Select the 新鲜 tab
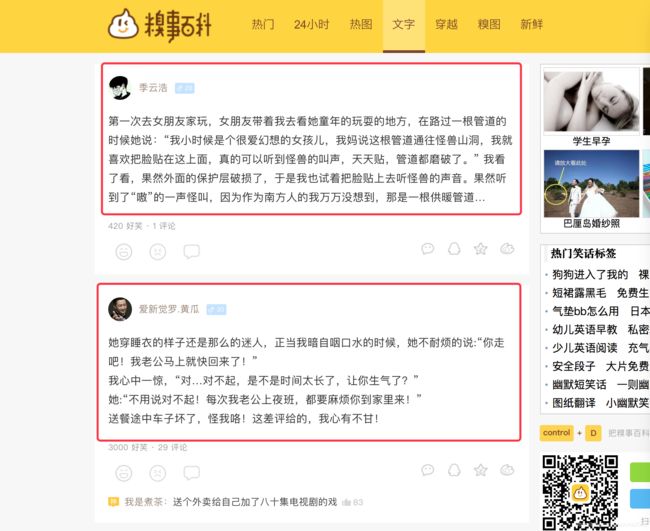 pos(531,24)
